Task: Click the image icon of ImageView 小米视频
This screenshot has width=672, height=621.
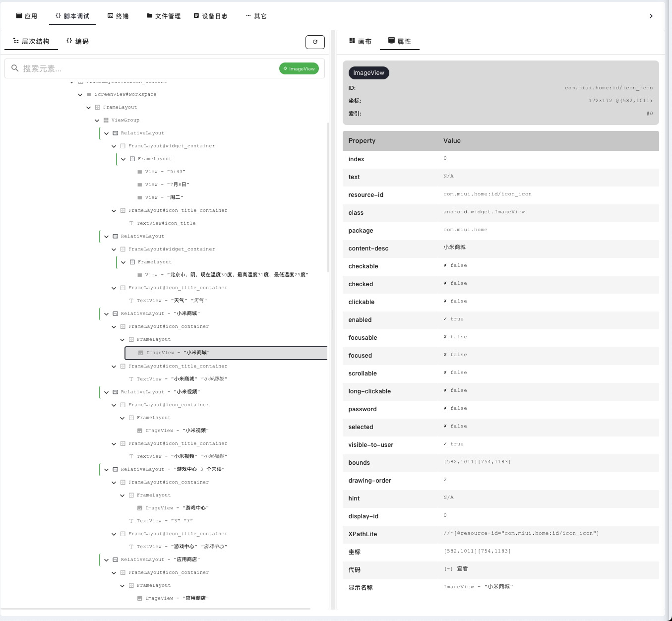Action: [x=140, y=431]
